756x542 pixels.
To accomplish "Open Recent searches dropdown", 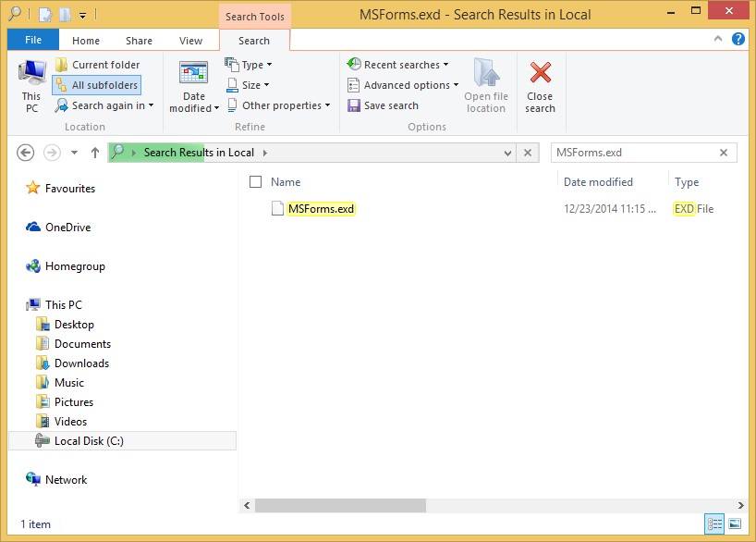I will point(397,65).
